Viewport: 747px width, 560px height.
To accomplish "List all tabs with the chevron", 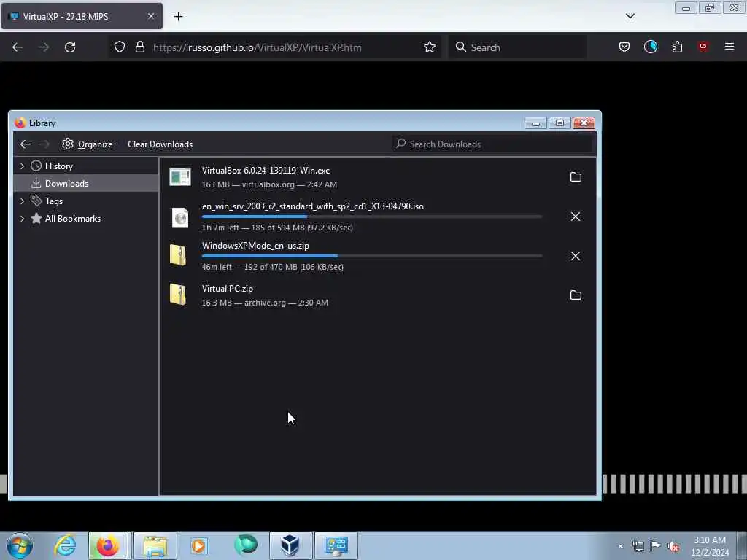I will click(630, 16).
